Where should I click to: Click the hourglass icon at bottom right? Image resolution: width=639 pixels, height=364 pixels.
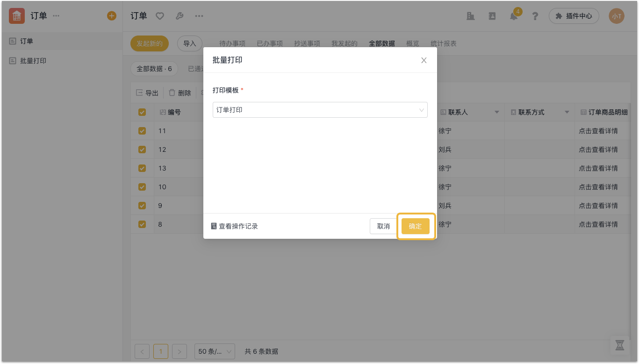[x=620, y=345]
